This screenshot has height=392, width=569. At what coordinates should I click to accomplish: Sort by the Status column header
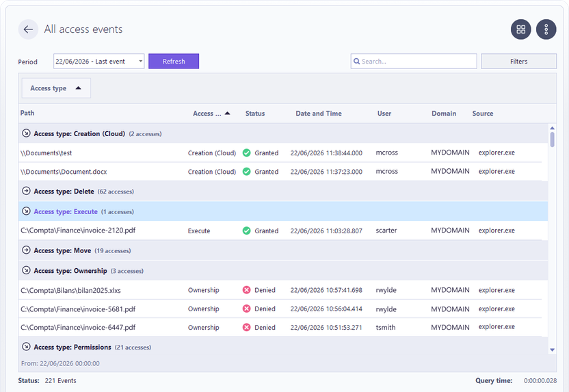254,114
